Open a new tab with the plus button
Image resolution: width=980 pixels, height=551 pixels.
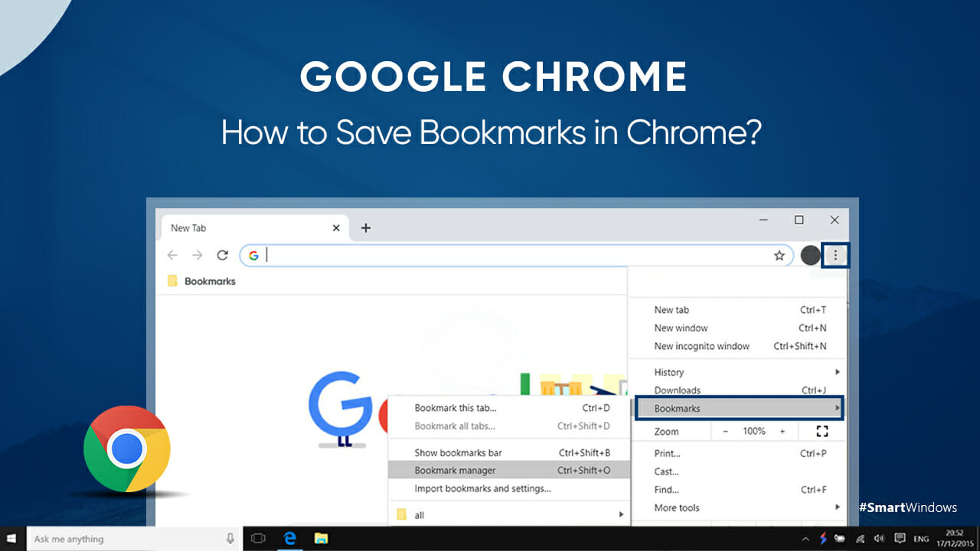(x=365, y=227)
